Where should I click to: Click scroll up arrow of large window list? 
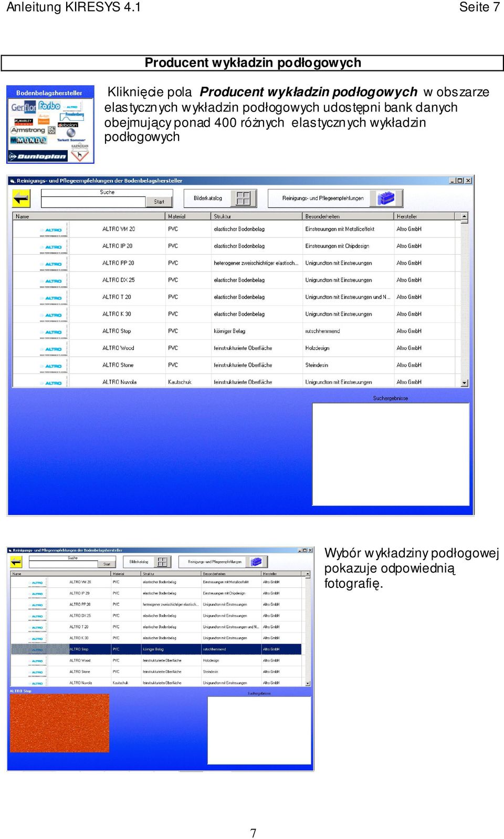click(464, 216)
